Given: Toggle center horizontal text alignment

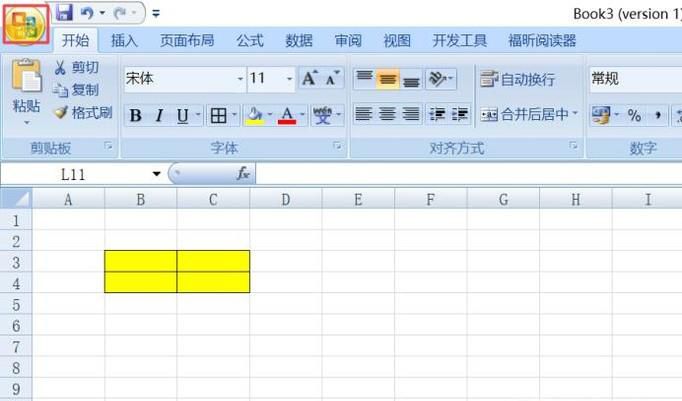Looking at the screenshot, I should pyautogui.click(x=387, y=114).
